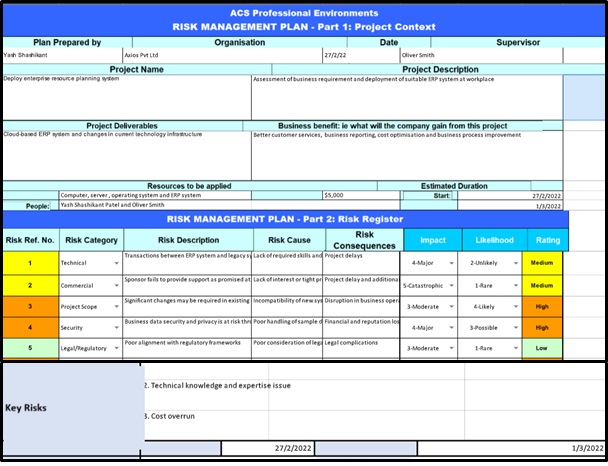Click the Computer, server, operating system cell

pos(155,195)
